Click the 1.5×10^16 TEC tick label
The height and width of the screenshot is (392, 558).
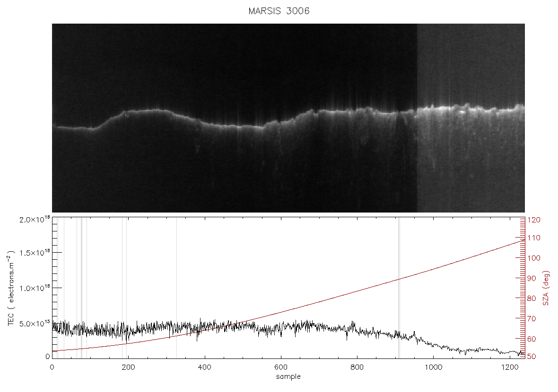coord(35,253)
